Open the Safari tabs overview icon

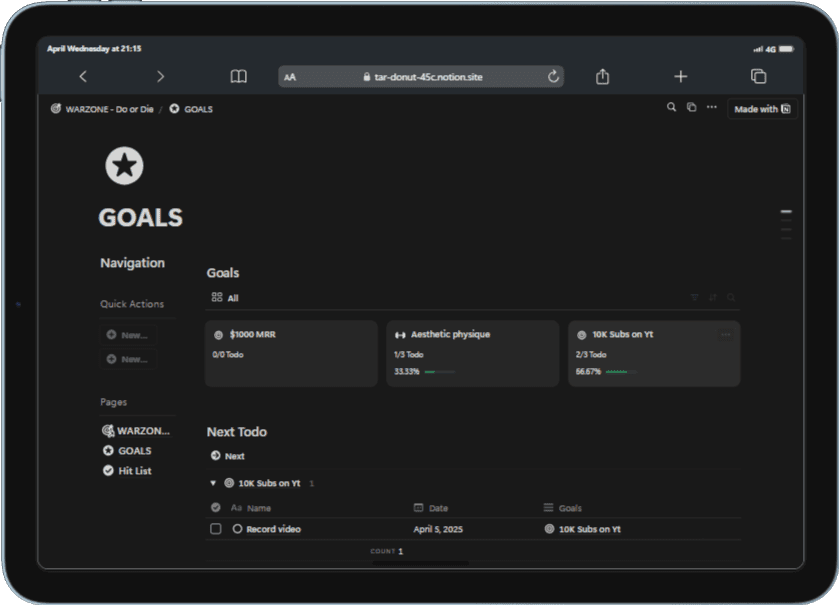758,76
